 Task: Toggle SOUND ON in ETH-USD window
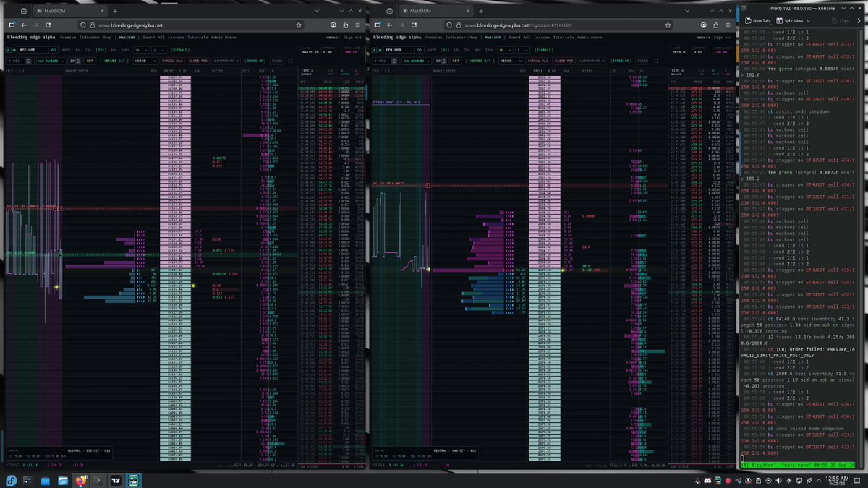tap(621, 61)
